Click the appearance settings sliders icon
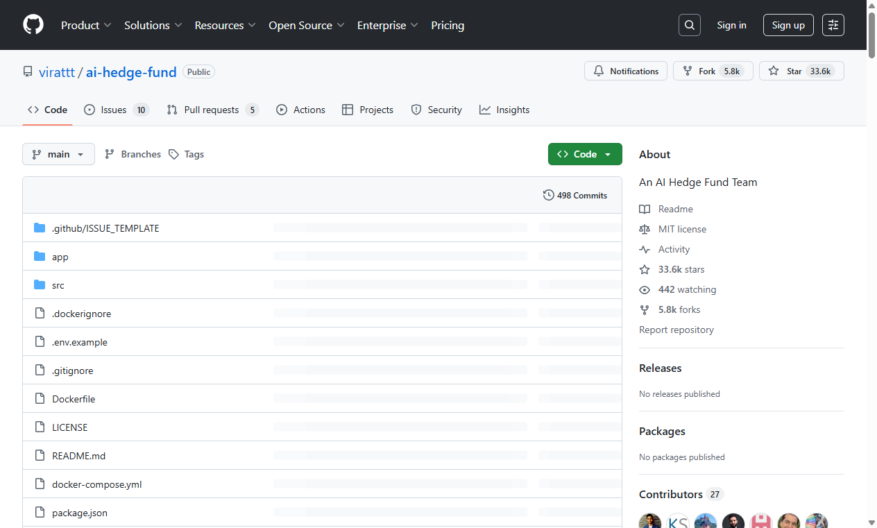Screen dimensions: 877x528 click(833, 25)
